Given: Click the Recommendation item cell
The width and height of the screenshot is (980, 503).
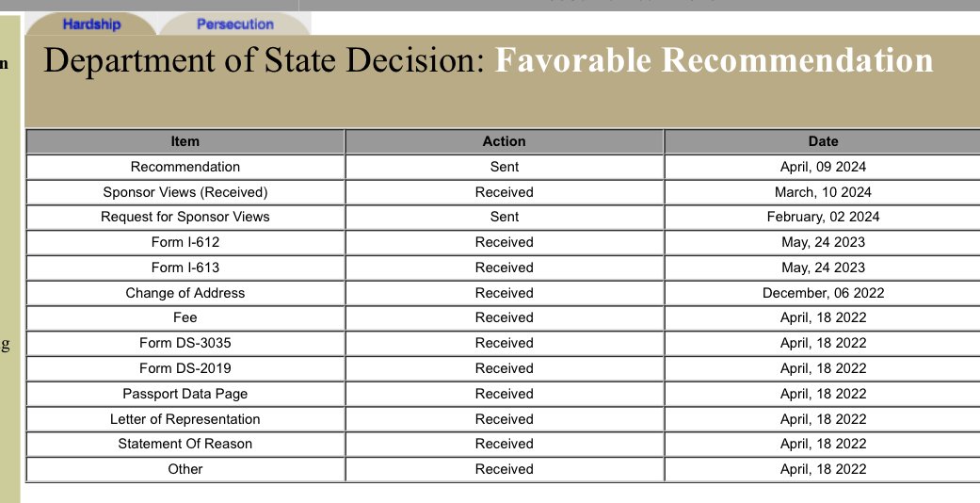Looking at the screenshot, I should click(x=185, y=167).
